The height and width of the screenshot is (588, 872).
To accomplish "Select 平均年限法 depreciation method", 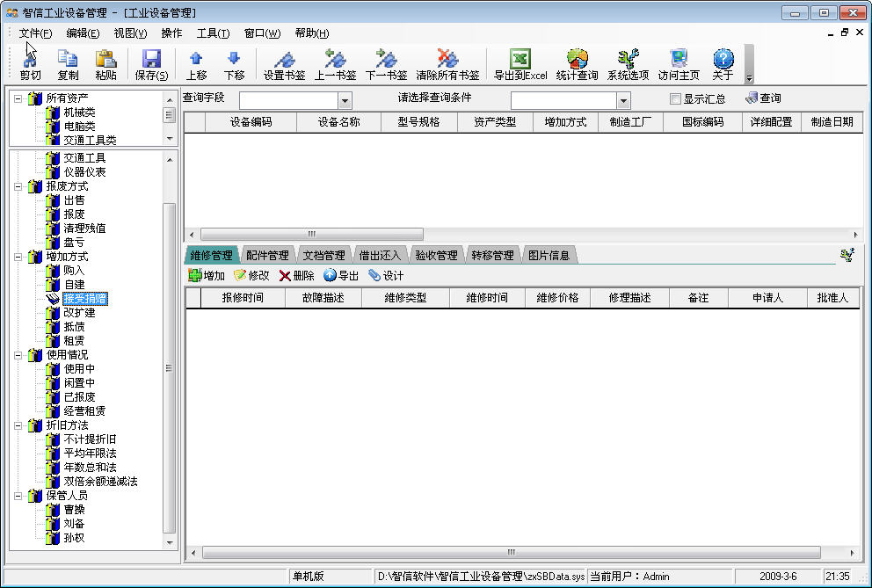I will point(90,454).
